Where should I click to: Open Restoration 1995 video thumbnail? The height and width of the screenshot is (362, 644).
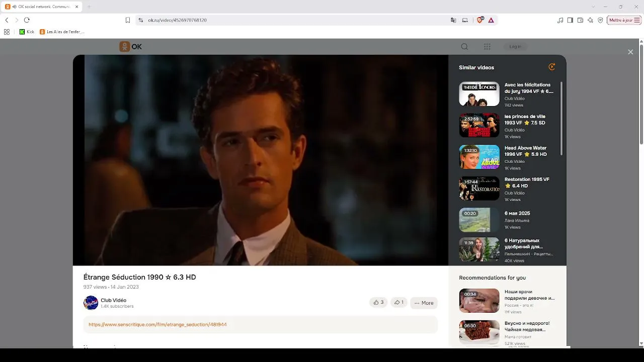point(479,188)
